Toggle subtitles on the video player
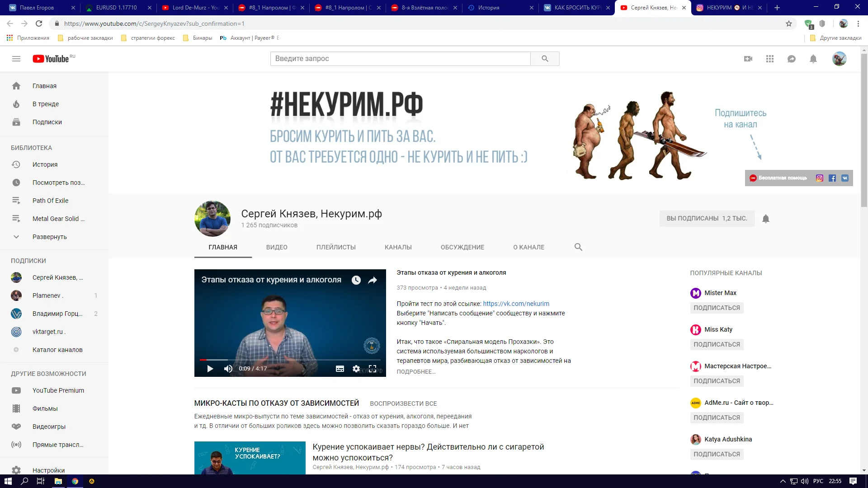Image resolution: width=868 pixels, height=488 pixels. pos(340,369)
